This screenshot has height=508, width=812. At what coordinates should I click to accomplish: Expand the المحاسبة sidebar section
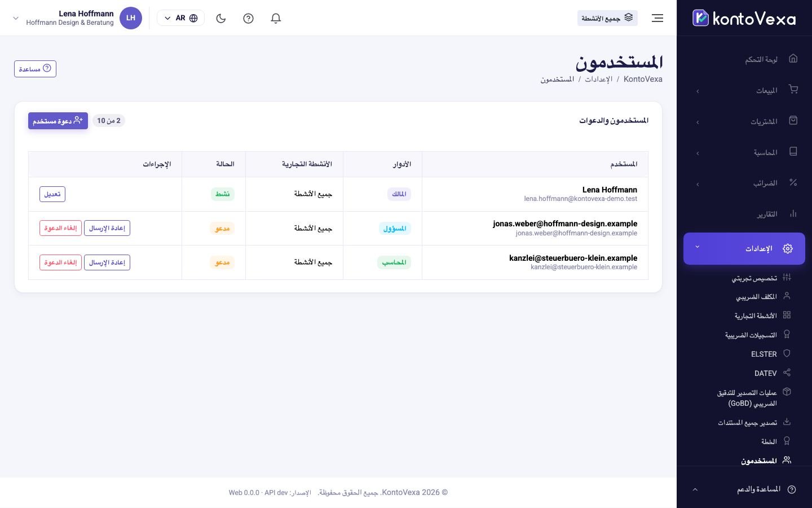coord(744,152)
